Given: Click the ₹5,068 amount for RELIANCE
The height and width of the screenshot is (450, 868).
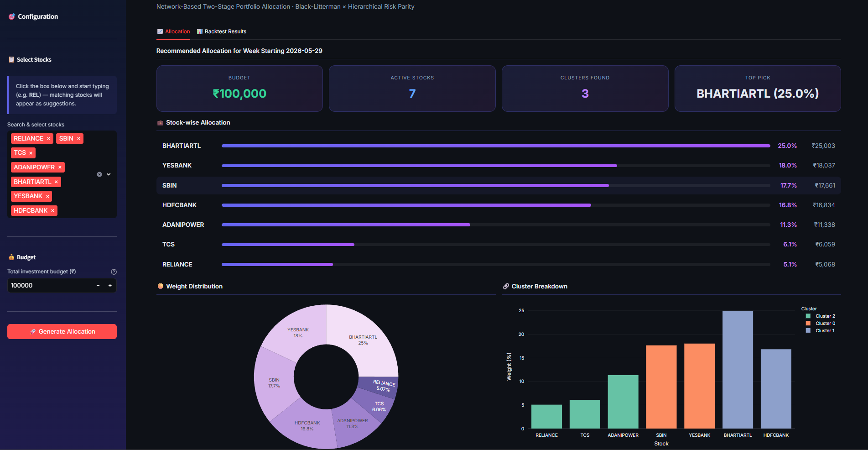Looking at the screenshot, I should (x=825, y=265).
